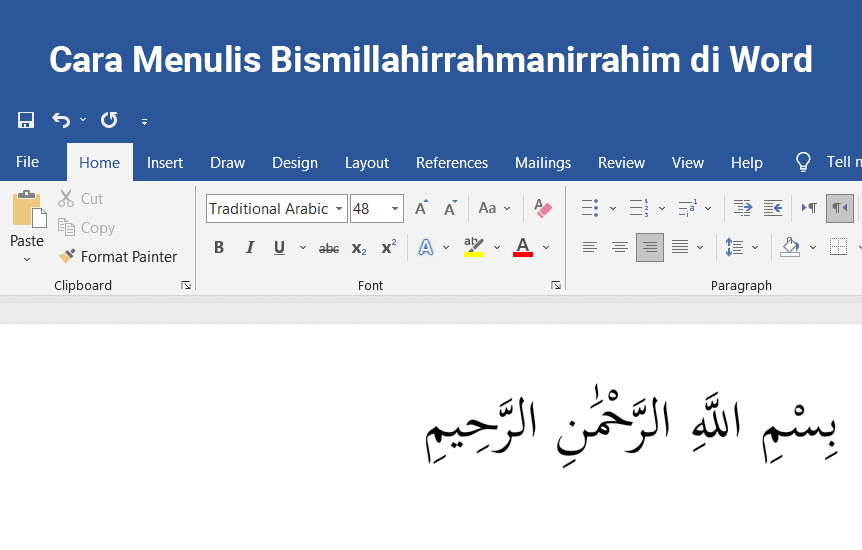The width and height of the screenshot is (862, 550).
Task: Click the Save icon in Quick Access Toolbar
Action: (x=26, y=120)
